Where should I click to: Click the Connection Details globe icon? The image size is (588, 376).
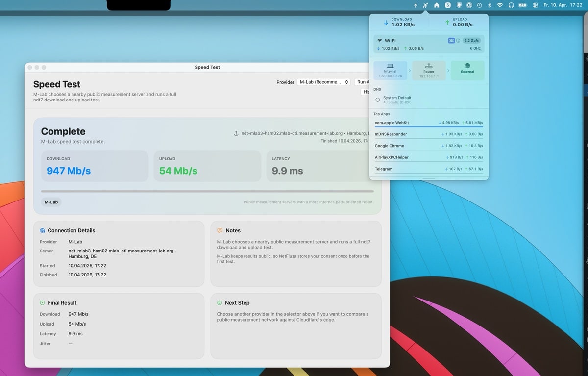43,230
